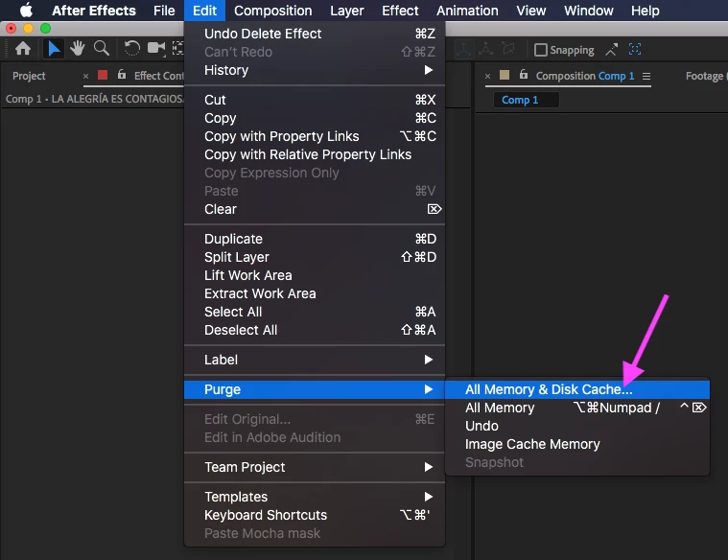Viewport: 728px width, 560px height.
Task: Open the Layer menu
Action: [347, 11]
